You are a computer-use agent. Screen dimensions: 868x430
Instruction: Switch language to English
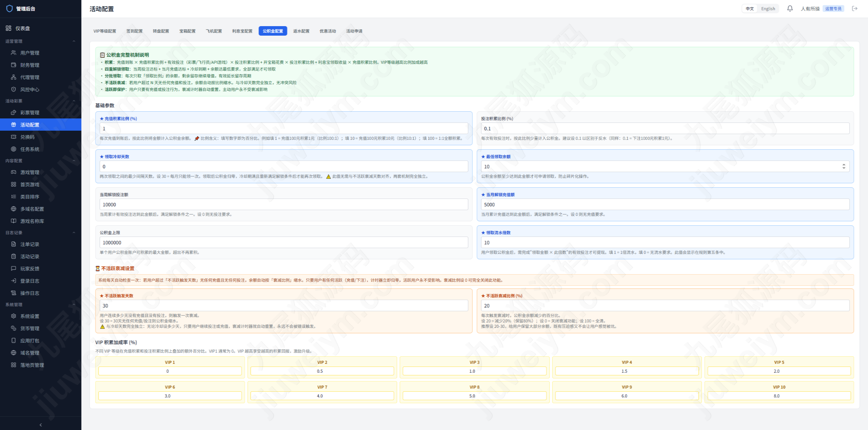point(768,8)
